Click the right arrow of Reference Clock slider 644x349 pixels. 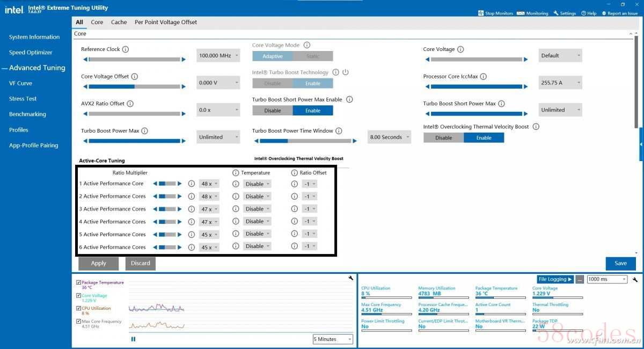pyautogui.click(x=184, y=60)
